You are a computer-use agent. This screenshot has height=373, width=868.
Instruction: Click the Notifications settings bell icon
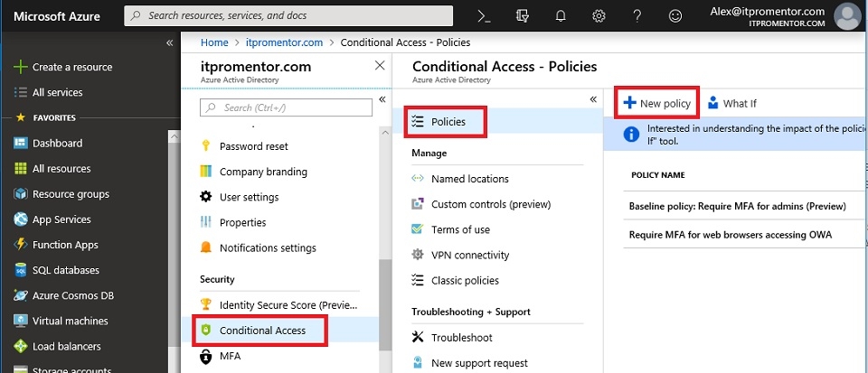point(206,247)
